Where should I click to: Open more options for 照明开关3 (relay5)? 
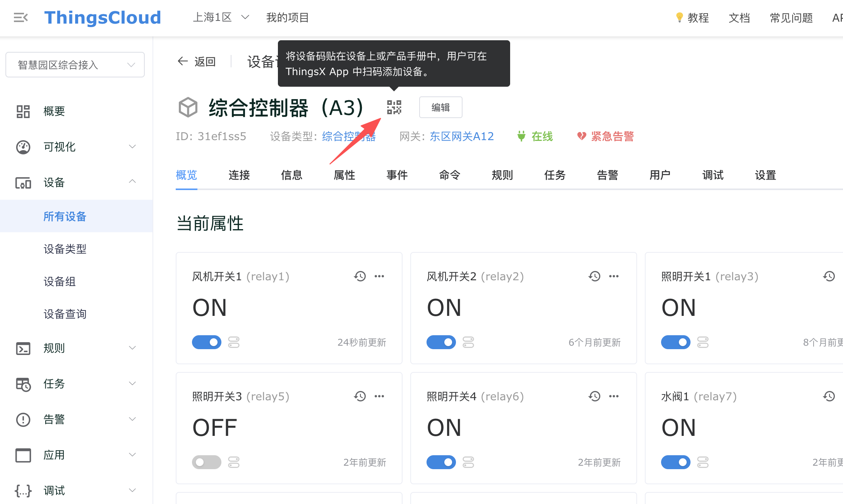tap(379, 396)
